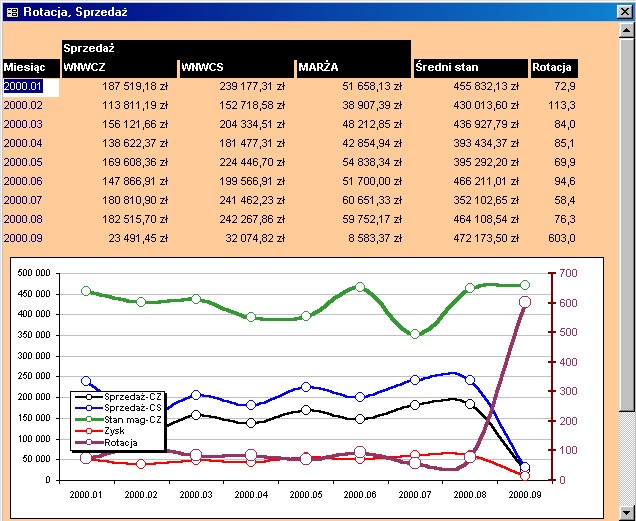Select month cell 2000.09
Viewport: 636px width, 521px height.
[23, 239]
